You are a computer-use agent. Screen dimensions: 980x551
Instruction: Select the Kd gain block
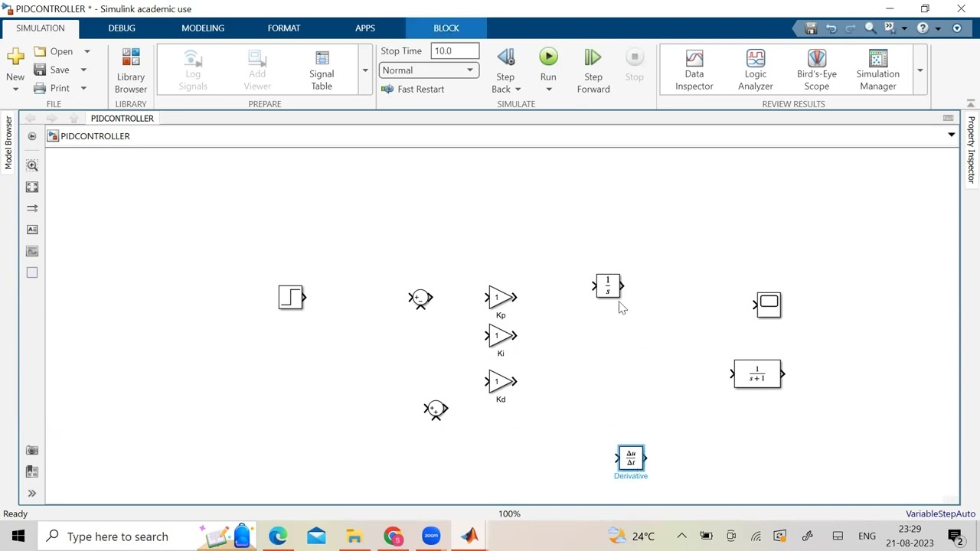coord(501,381)
